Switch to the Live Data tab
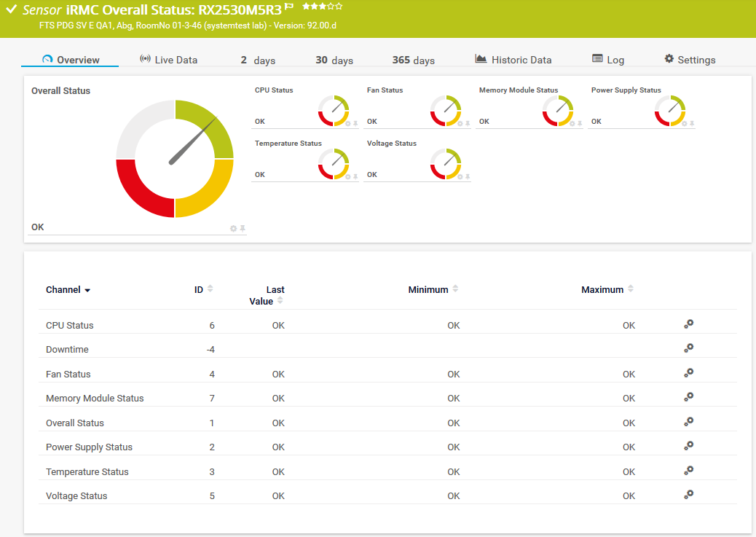The height and width of the screenshot is (537, 756). [x=168, y=60]
